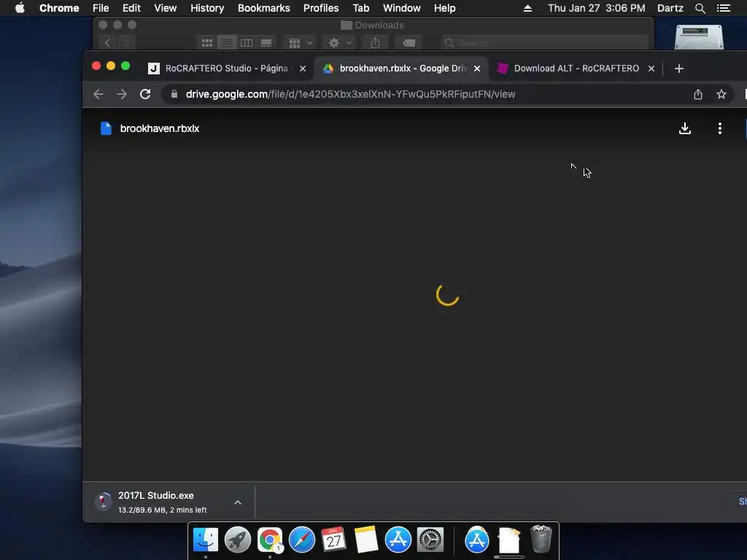The image size is (747, 560).
Task: Open the App Store icon beside the document stack
Action: [477, 540]
